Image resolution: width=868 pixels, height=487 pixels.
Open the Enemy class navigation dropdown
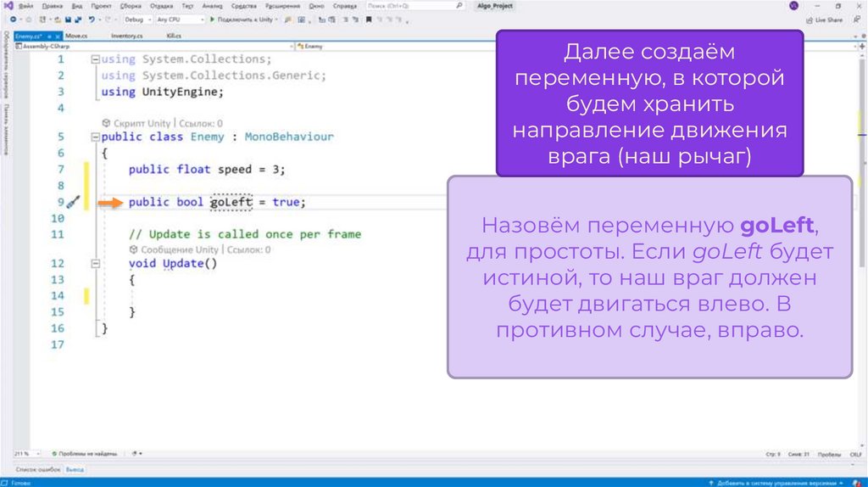576,47
